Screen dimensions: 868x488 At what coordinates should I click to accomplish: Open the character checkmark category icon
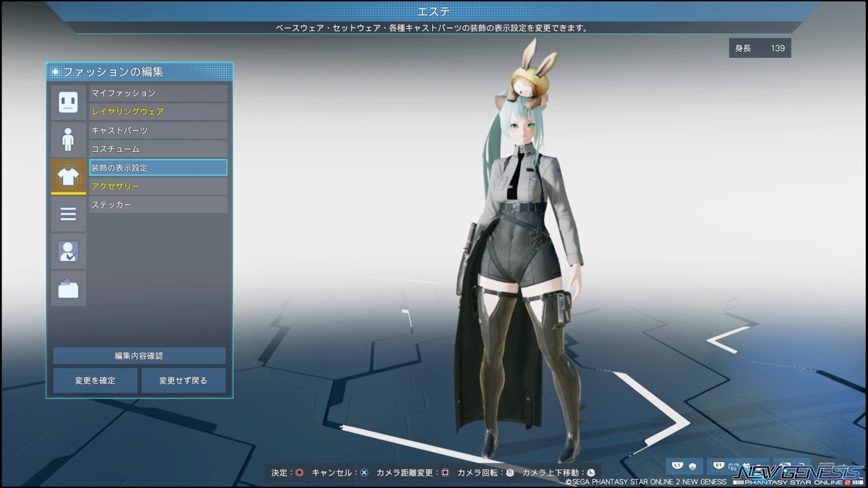tap(68, 251)
